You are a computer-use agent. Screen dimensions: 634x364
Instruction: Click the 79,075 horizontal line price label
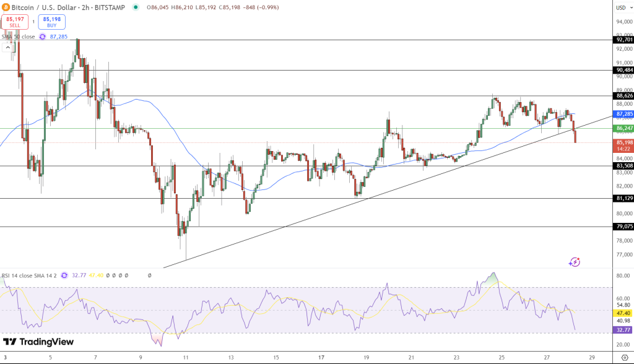click(x=624, y=227)
